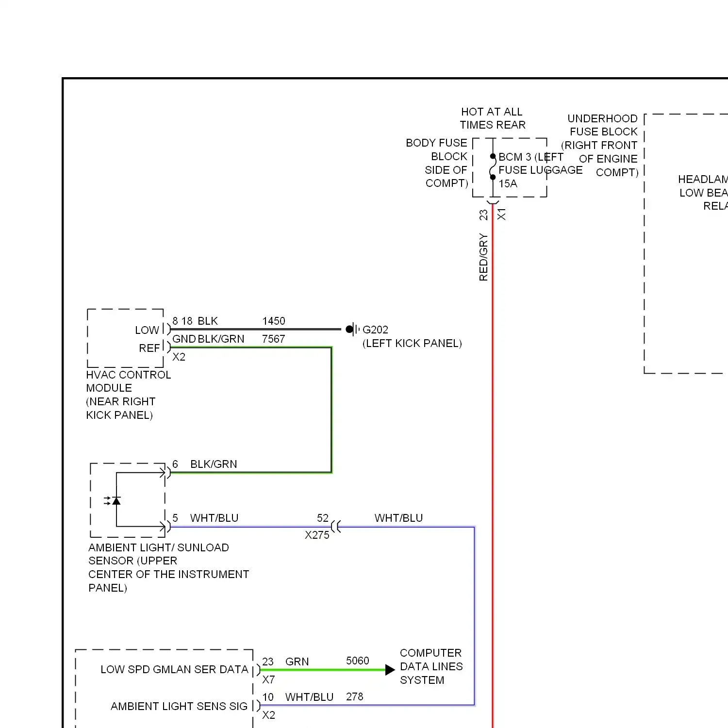Click 'COMPUTER DATA LINES SYSTEM' reference text
Viewport: 728px width, 728px height.
point(431,666)
